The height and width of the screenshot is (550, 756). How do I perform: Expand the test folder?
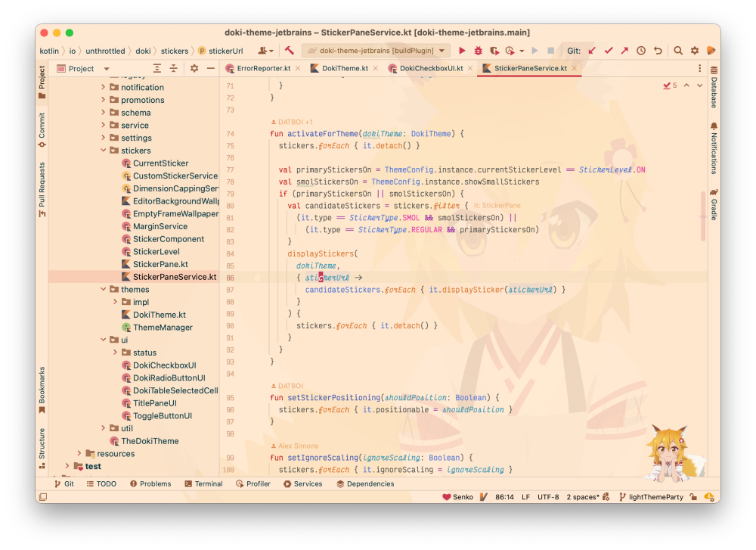point(67,466)
